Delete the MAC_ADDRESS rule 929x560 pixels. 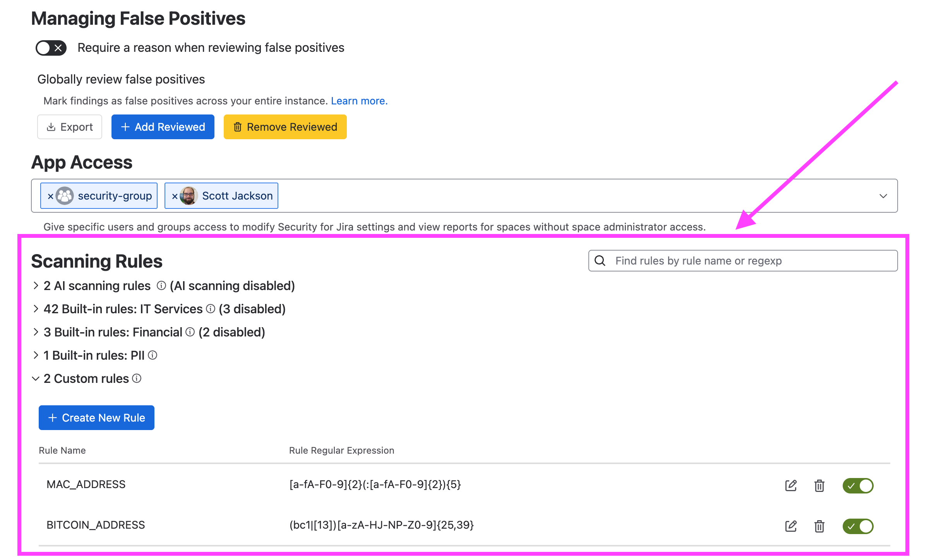819,485
